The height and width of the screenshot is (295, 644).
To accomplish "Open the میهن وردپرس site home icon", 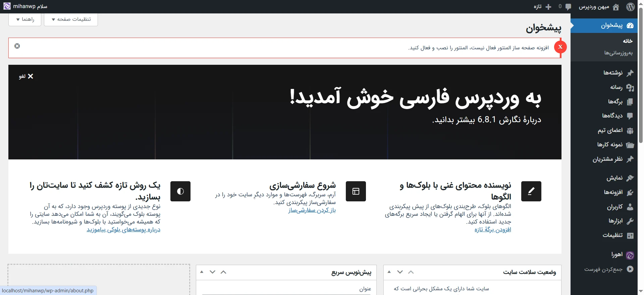I will [616, 7].
